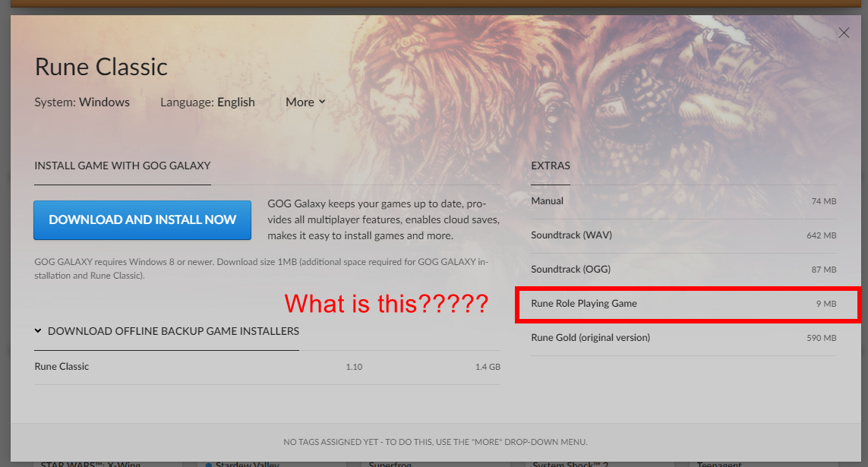Select the Install Game with GOG Galaxy heading
Screen dimensions: 868x467
click(122, 166)
